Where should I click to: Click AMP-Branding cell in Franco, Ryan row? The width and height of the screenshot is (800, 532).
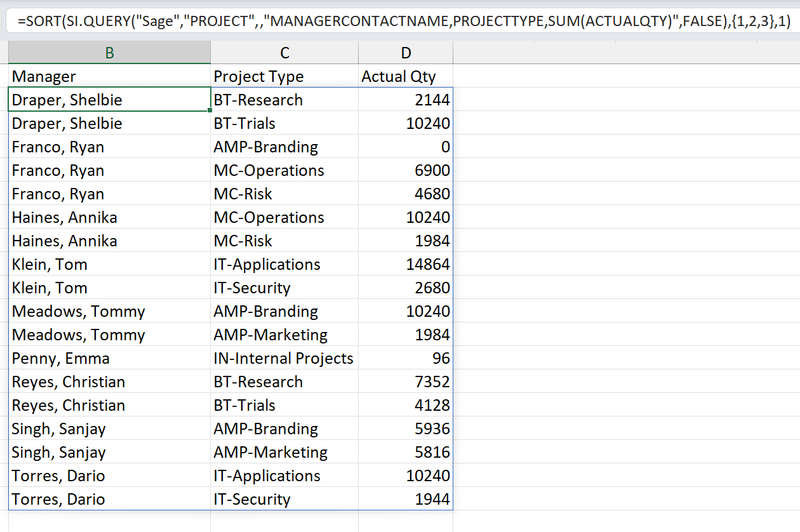[x=284, y=147]
